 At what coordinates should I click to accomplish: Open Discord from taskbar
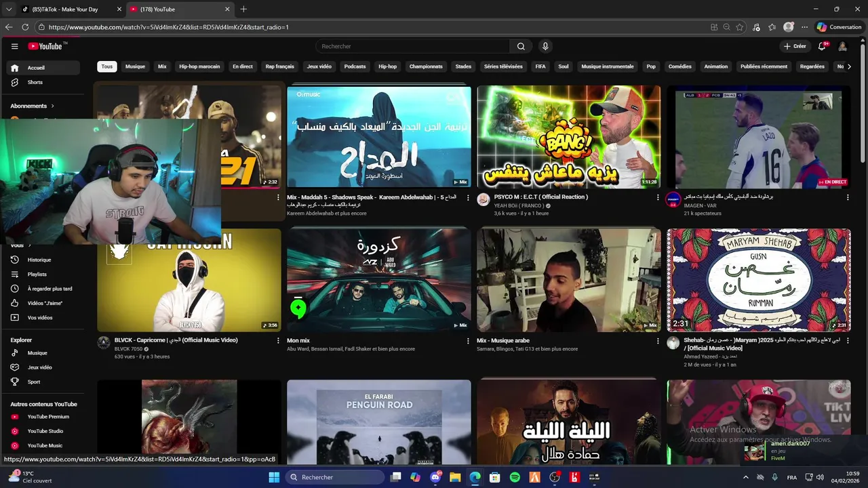435,477
